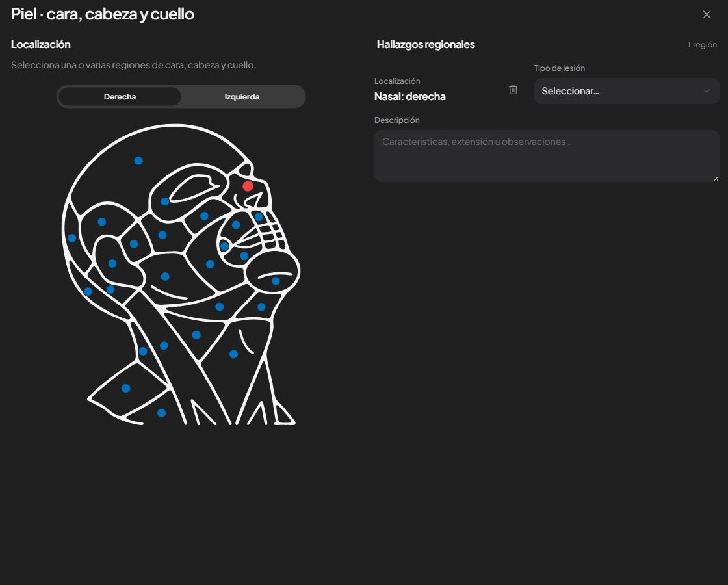Select the leftmost blue dot behind the head
The width and height of the screenshot is (728, 585).
tap(72, 238)
